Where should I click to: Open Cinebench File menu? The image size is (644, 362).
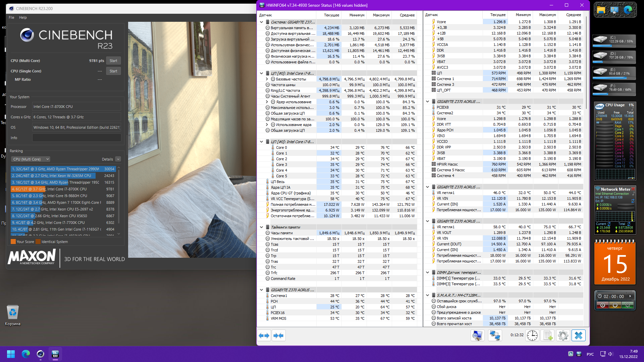(11, 17)
